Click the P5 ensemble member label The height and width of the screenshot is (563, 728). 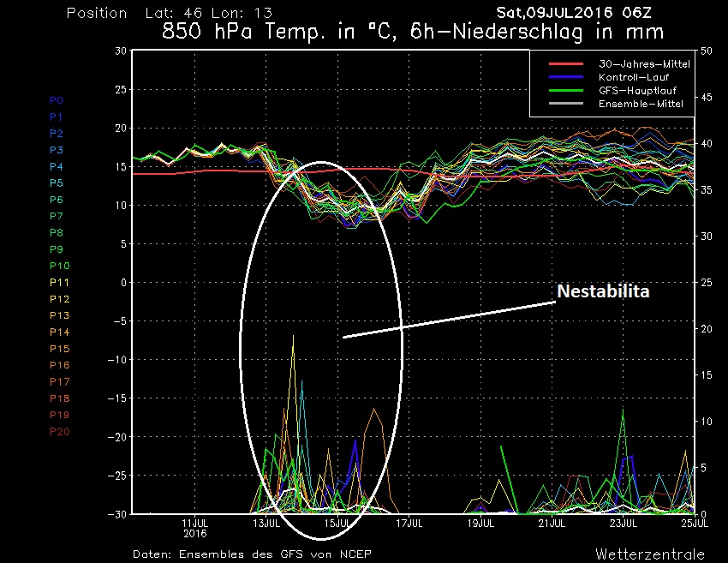point(57,183)
